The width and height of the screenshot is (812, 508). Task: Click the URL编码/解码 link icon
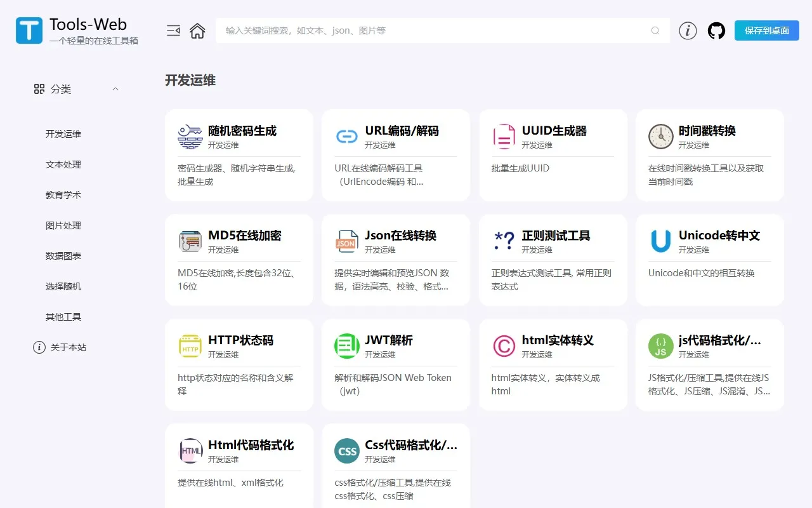tap(346, 136)
